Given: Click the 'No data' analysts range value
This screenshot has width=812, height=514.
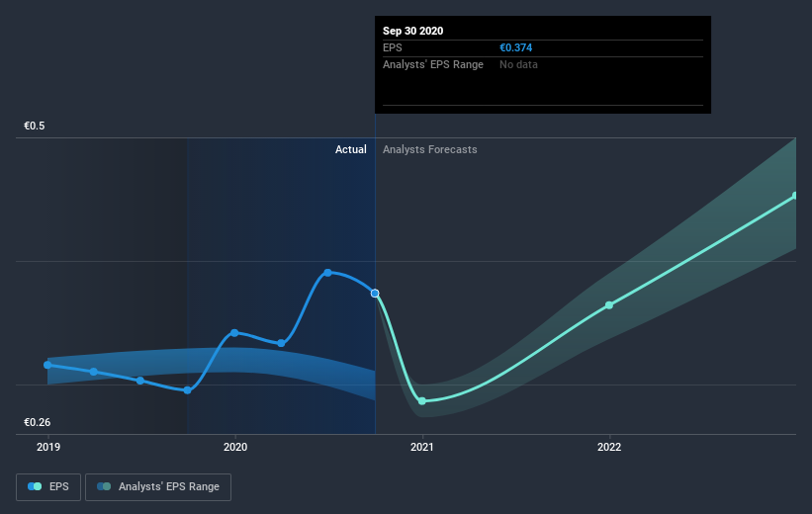Looking at the screenshot, I should pyautogui.click(x=518, y=64).
